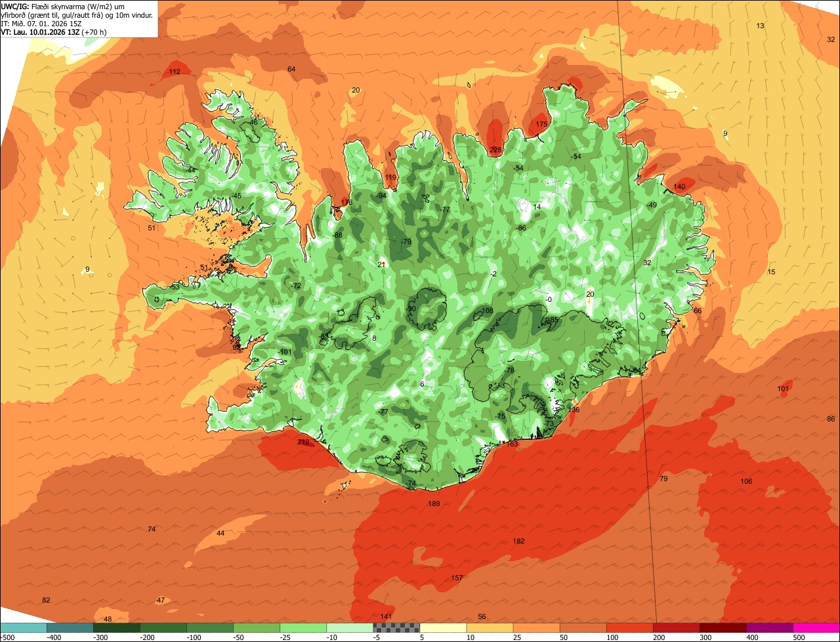840x642 pixels.
Task: Click the map value "-94"
Action: 381,196
